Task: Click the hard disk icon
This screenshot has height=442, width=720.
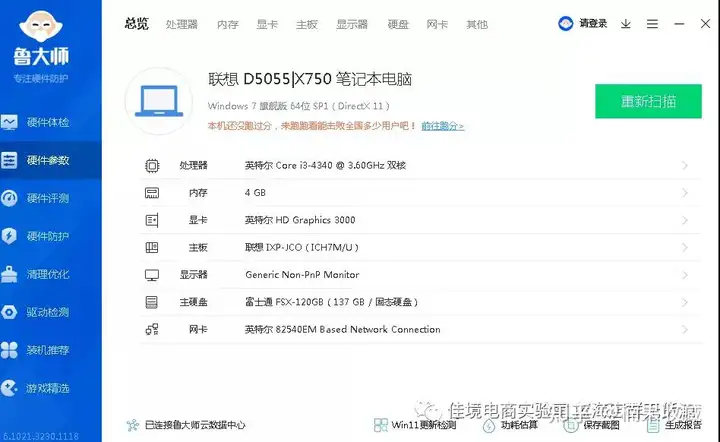Action: point(152,302)
